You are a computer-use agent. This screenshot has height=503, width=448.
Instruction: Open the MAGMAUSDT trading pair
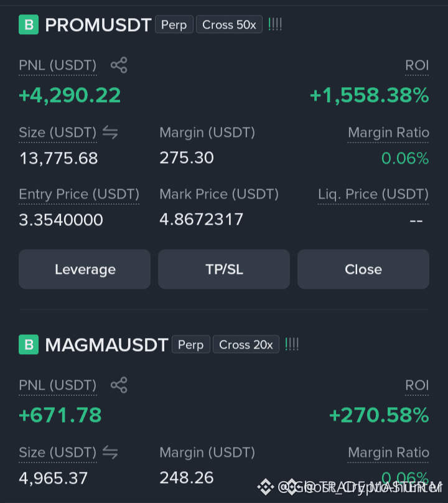[106, 344]
